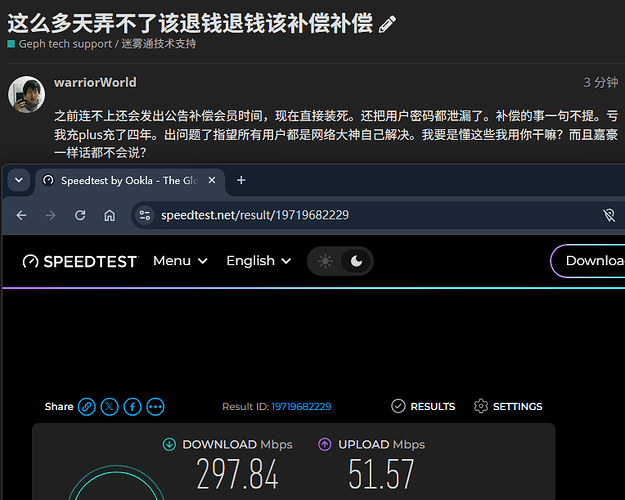The image size is (625, 500).
Task: Switch to dark mode moon toggle
Action: pos(356,261)
